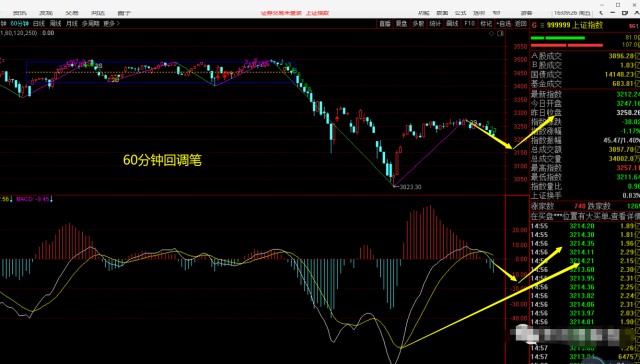The width and height of the screenshot is (640, 364).
Task: Click the red G icon beside code 999999
Action: [533, 25]
